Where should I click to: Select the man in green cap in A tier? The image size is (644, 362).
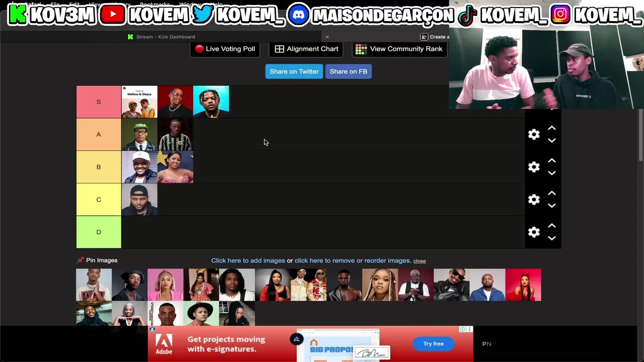pyautogui.click(x=139, y=134)
